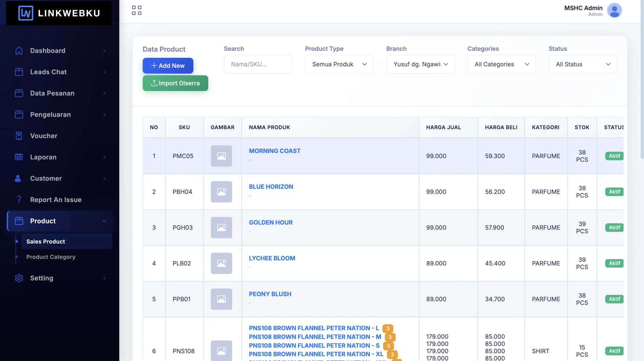Open the Product Type dropdown
The width and height of the screenshot is (644, 361).
tap(339, 64)
